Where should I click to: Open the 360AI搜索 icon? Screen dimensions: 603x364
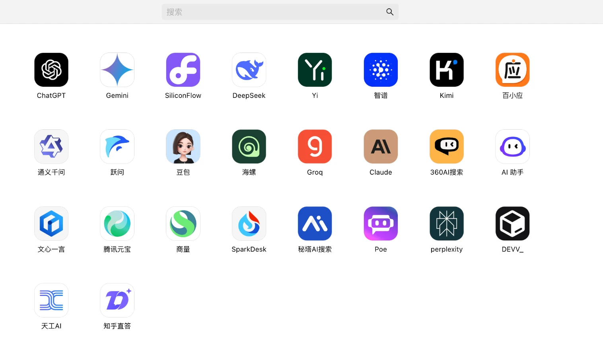tap(446, 147)
